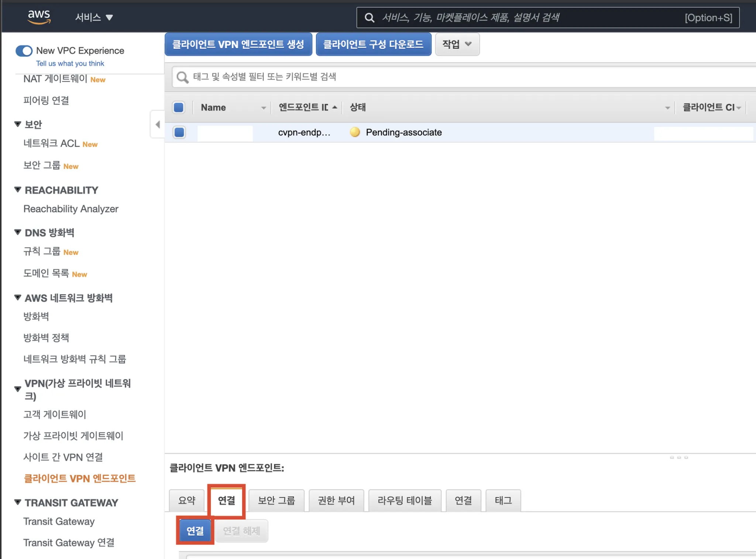The image size is (756, 559).
Task: Toggle the New VPC Experience switch
Action: click(24, 51)
